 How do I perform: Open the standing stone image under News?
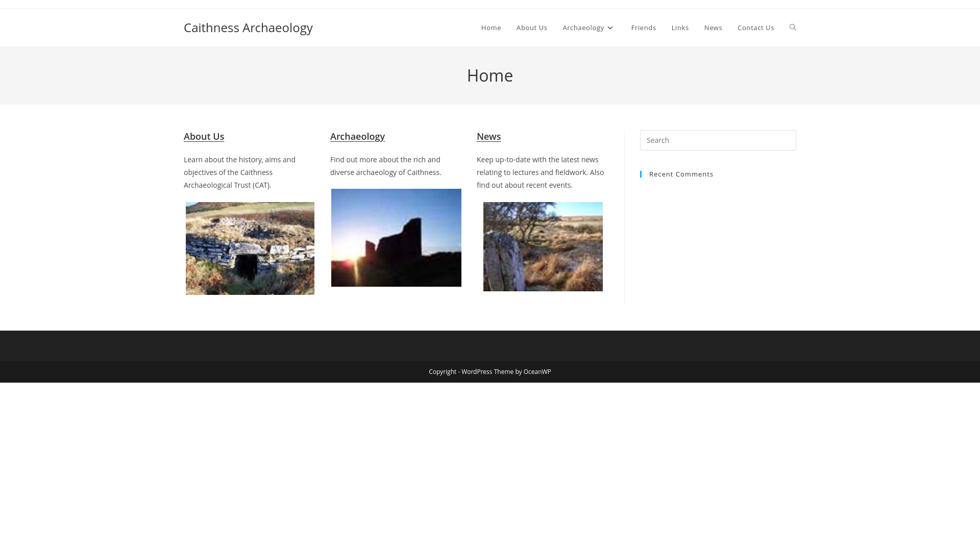(x=543, y=246)
